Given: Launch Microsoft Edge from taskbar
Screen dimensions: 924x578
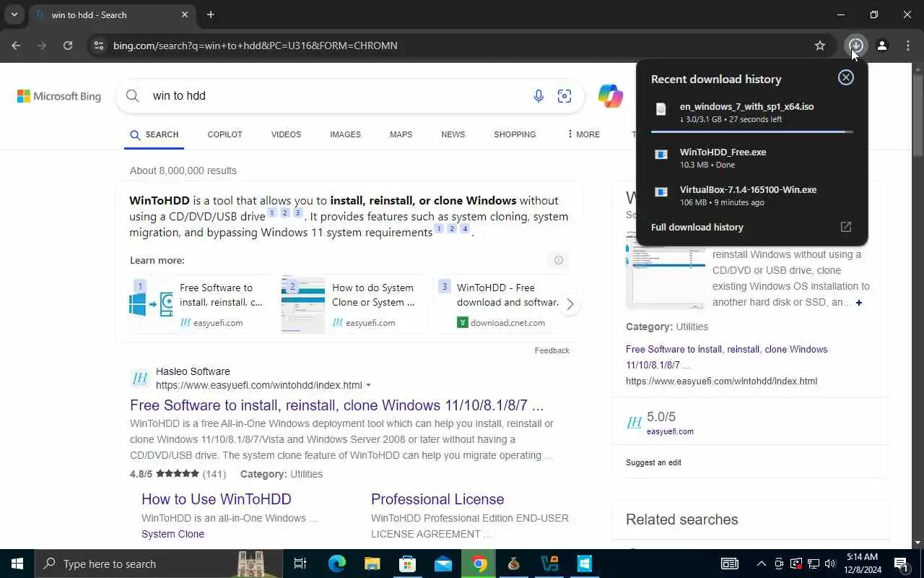Looking at the screenshot, I should coord(337,564).
